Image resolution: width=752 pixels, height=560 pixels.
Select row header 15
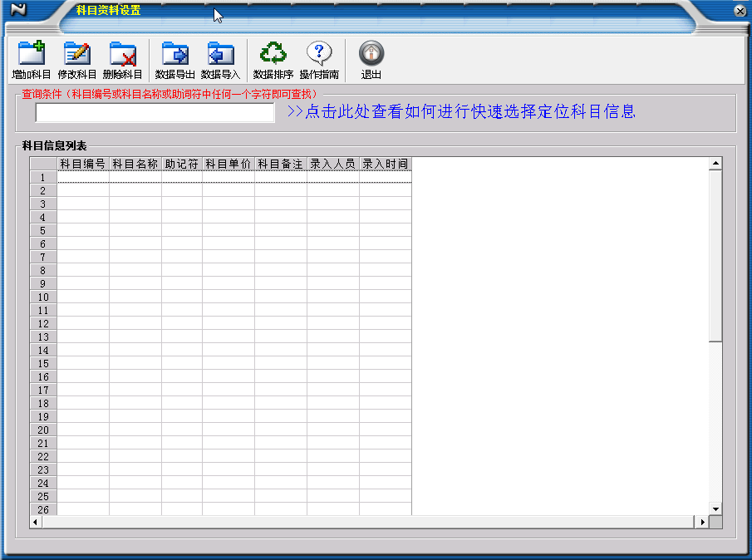[x=43, y=363]
